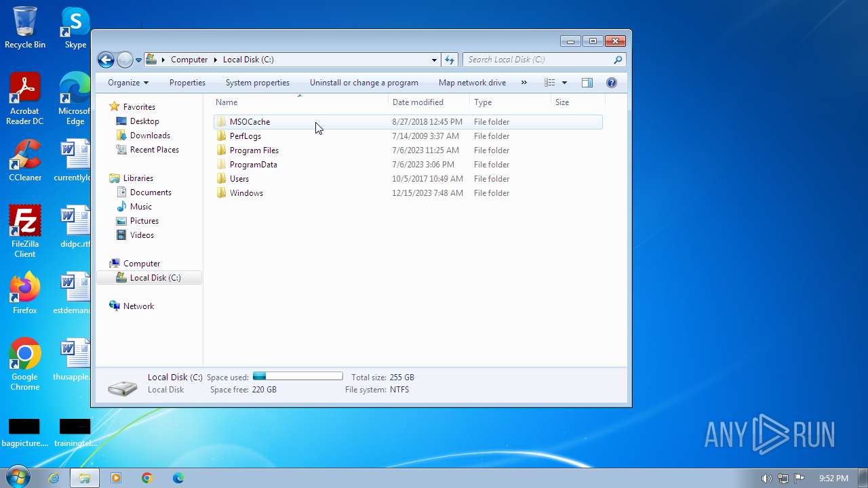Toggle the preview pane icon
The height and width of the screenshot is (488, 868).
587,83
